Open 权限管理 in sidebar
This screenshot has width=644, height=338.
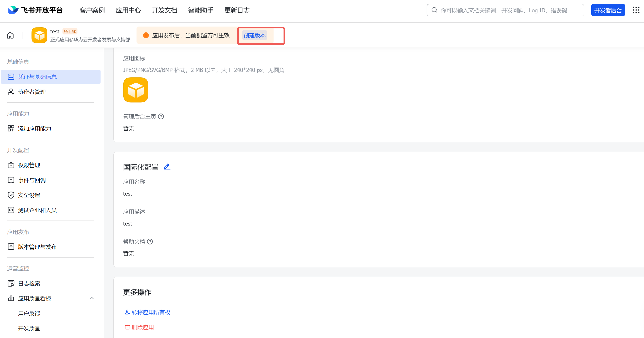click(x=51, y=165)
